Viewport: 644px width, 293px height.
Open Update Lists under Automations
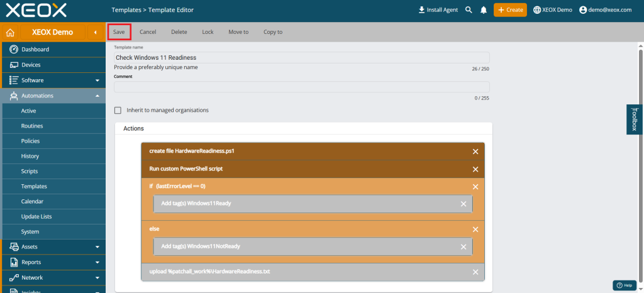pyautogui.click(x=54, y=217)
